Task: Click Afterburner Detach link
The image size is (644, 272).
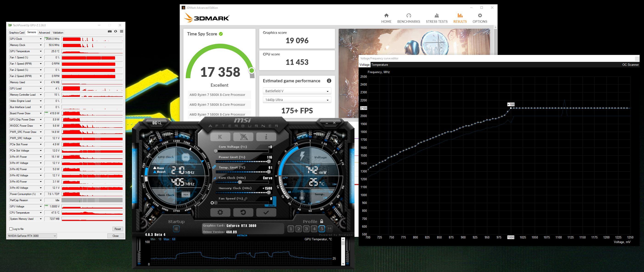Action: 242,235
